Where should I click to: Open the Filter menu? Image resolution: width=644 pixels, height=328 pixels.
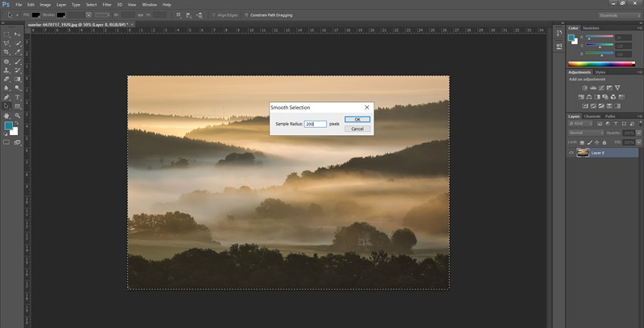point(106,4)
